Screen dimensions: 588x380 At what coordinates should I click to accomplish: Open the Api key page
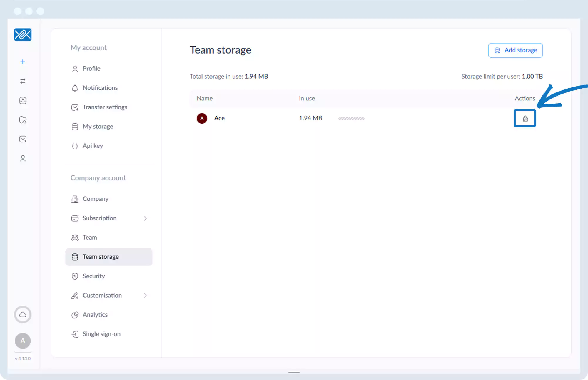(x=93, y=146)
